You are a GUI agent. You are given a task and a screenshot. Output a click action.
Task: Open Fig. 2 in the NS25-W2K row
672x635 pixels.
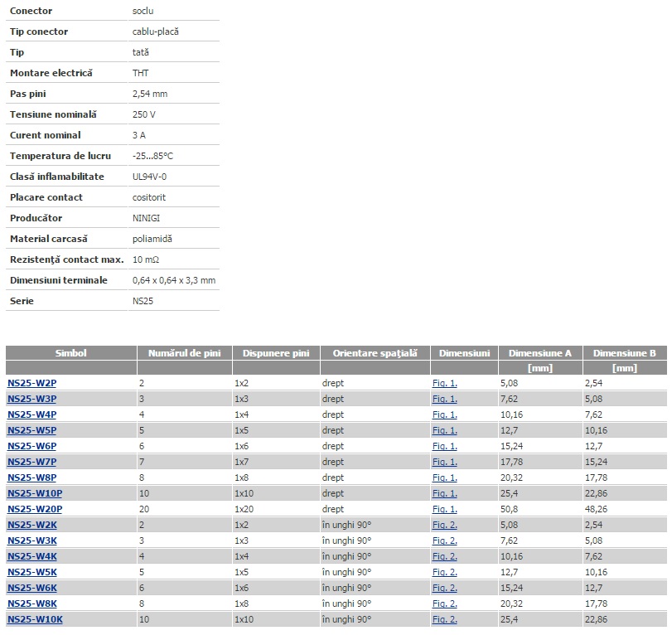click(444, 525)
